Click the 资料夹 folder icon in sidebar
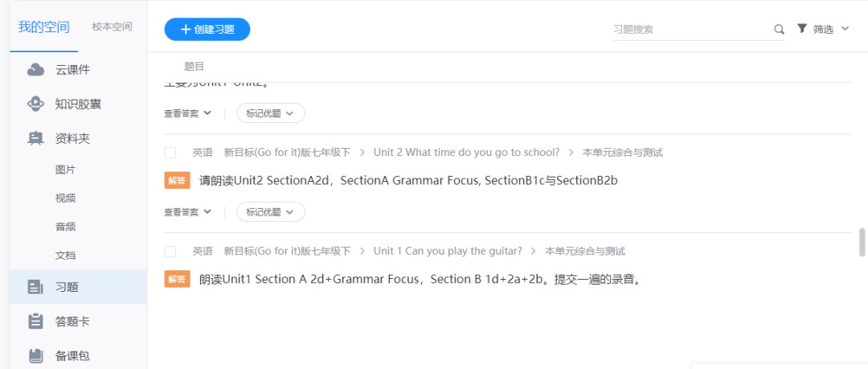868x369 pixels. [x=35, y=138]
